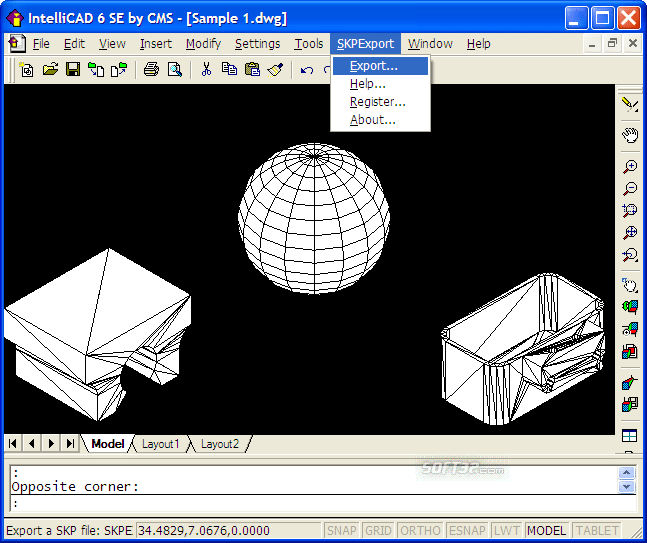Click the Zoom Out magnifier icon
Viewport: 647px width, 543px height.
pyautogui.click(x=630, y=189)
